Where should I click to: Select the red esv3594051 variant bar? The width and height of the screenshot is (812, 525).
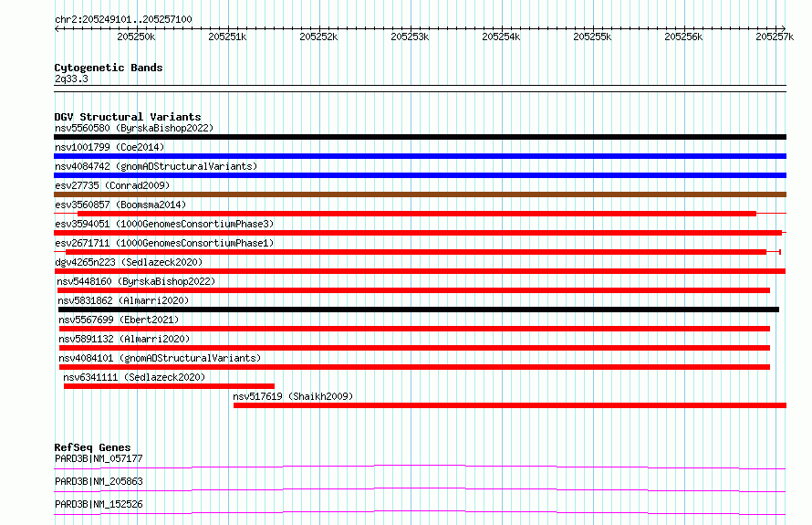click(418, 233)
